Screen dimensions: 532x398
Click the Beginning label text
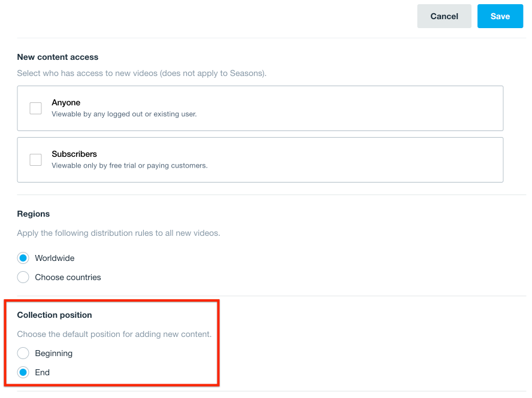(x=53, y=353)
